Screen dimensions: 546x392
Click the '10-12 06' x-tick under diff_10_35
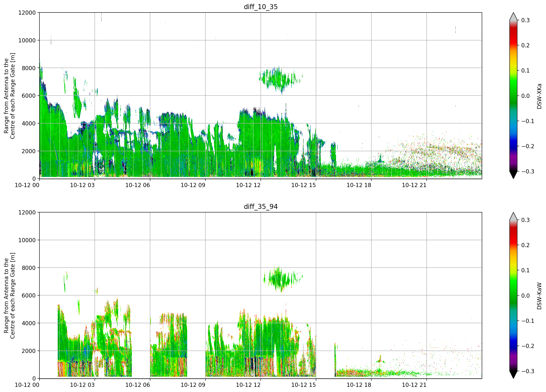pyautogui.click(x=138, y=185)
